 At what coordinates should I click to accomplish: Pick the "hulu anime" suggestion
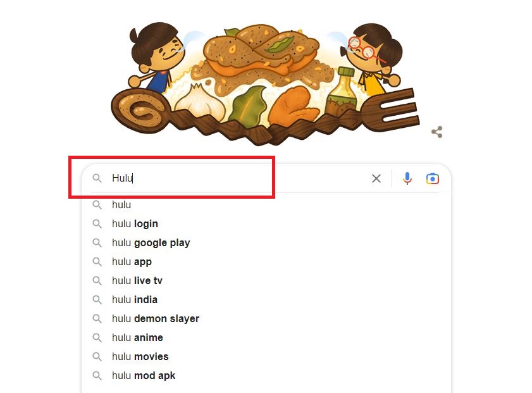pos(137,337)
